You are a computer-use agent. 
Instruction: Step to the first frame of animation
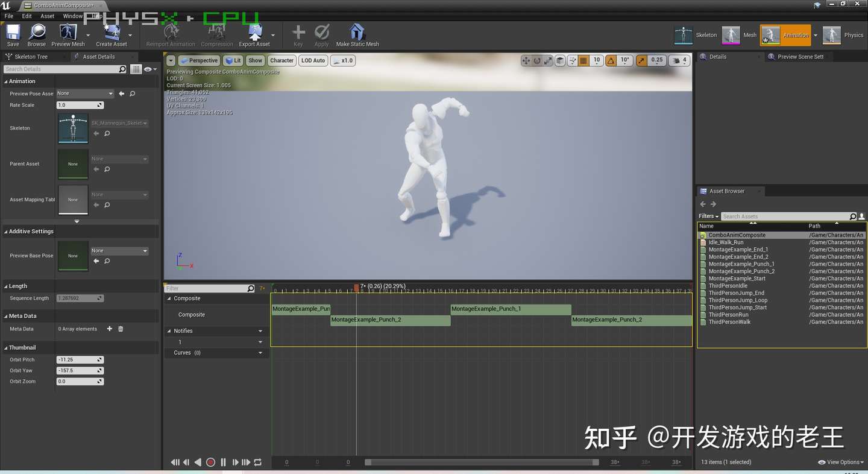click(x=175, y=463)
